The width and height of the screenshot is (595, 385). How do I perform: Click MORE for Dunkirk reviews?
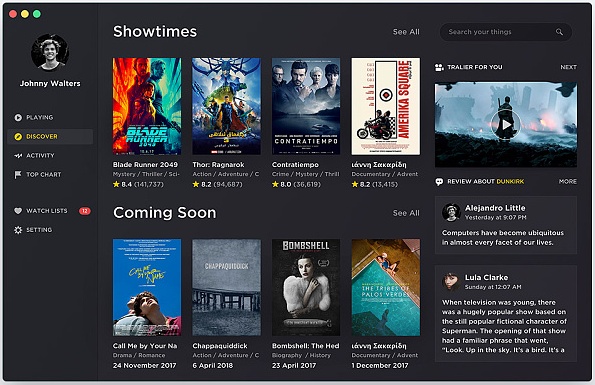click(x=568, y=182)
